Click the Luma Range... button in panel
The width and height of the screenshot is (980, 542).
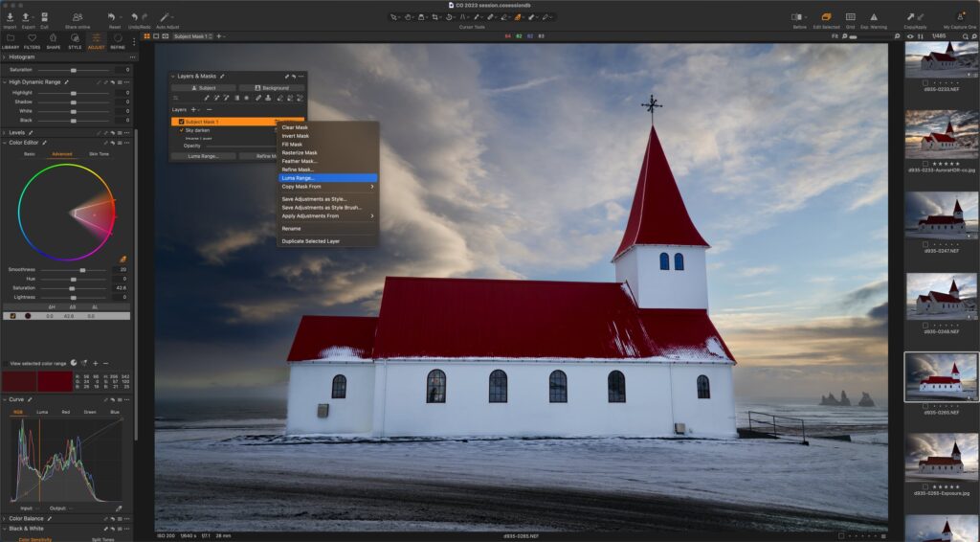pos(204,156)
